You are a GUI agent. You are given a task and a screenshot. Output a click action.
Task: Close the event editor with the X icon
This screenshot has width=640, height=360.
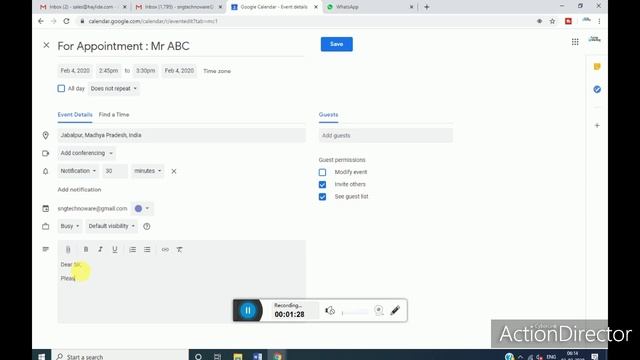[46, 45]
